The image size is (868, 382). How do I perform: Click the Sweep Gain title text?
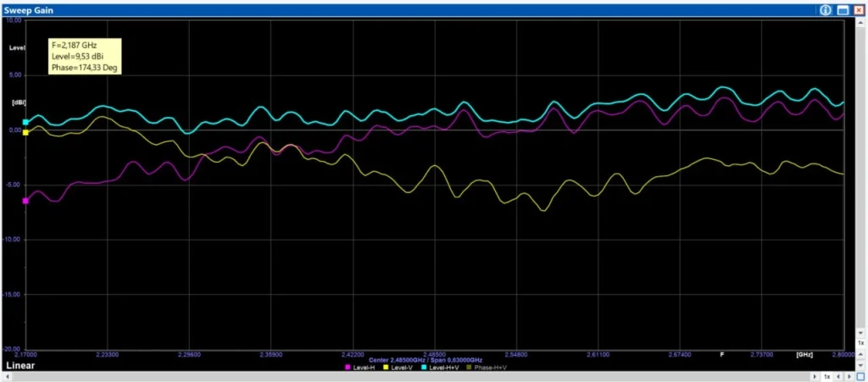point(28,10)
